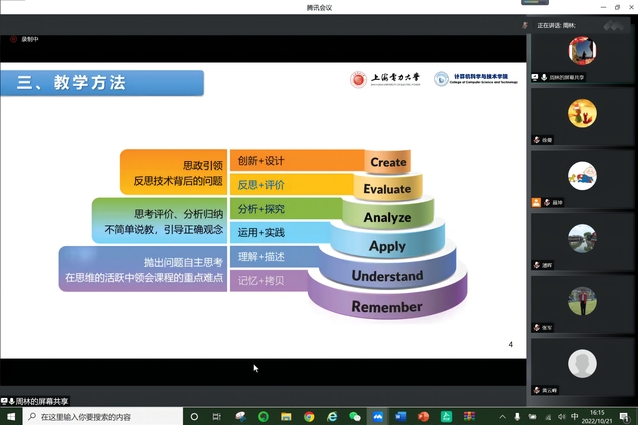The image size is (638, 425).
Task: Open the Word taskbar icon
Action: pos(401,416)
